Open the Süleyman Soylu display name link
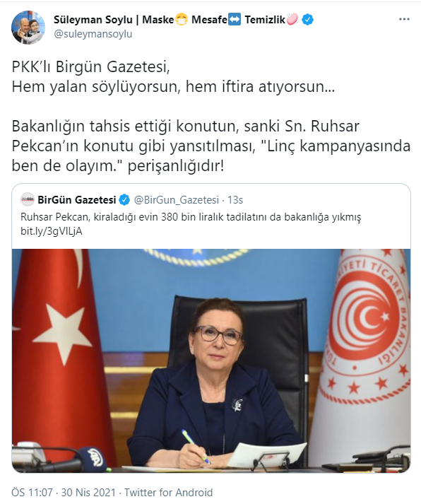Viewport: 421px width, 504px height. [93, 20]
